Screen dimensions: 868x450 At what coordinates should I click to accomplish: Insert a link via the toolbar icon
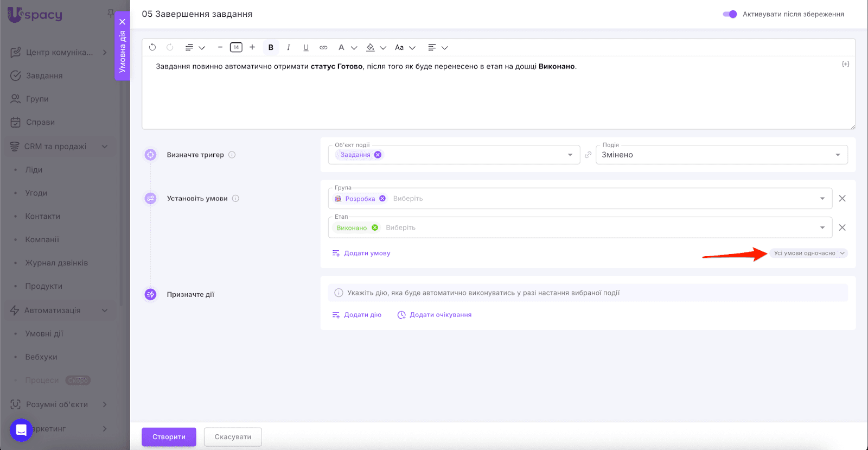coord(323,48)
